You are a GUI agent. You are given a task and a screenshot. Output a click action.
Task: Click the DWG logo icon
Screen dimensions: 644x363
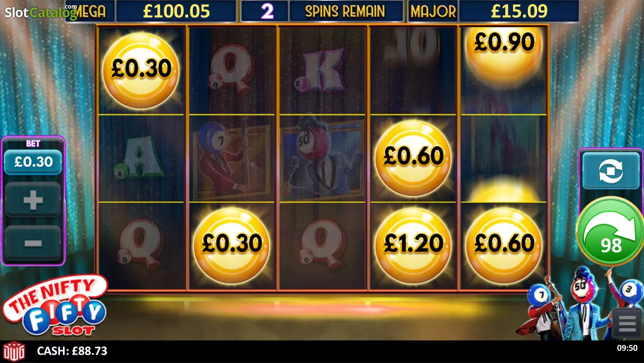(x=14, y=352)
